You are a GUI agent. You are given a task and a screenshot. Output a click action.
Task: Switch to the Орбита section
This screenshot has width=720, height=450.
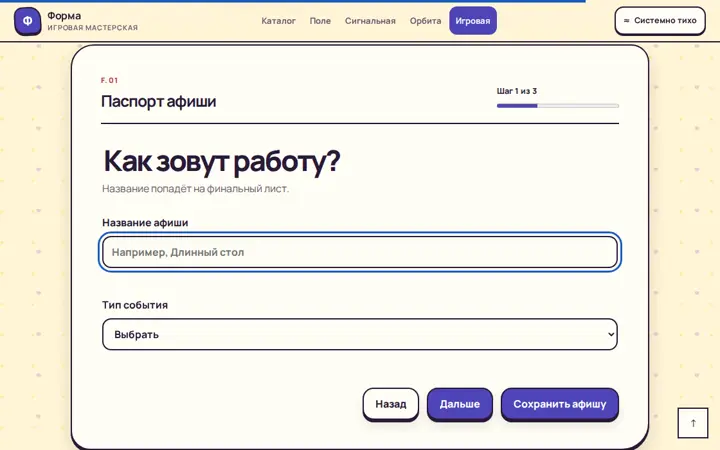coord(425,21)
